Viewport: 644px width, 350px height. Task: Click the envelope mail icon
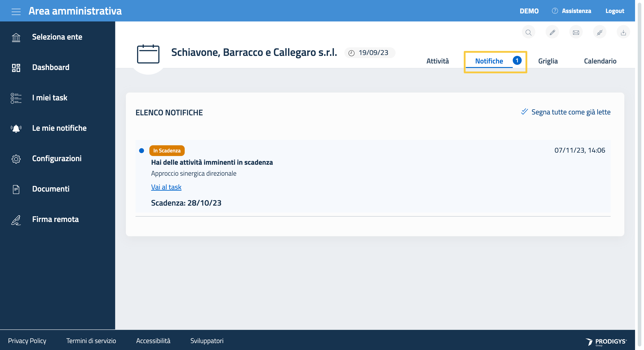(x=576, y=32)
